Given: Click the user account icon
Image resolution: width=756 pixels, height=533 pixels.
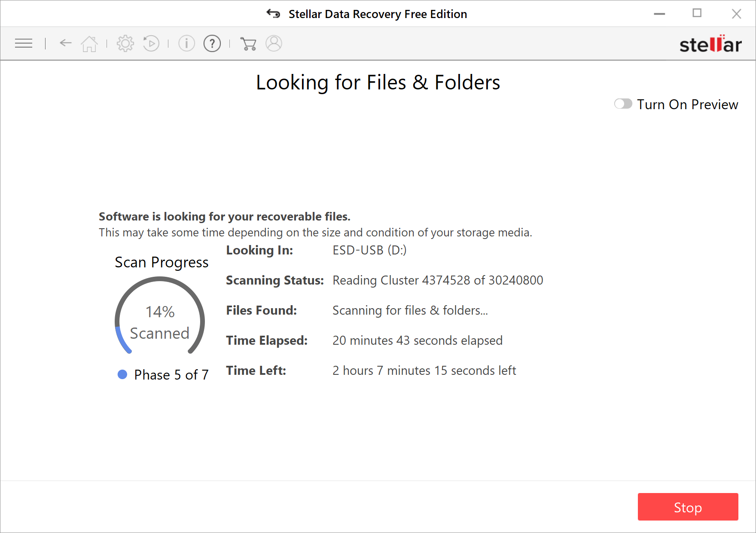Looking at the screenshot, I should click(274, 43).
